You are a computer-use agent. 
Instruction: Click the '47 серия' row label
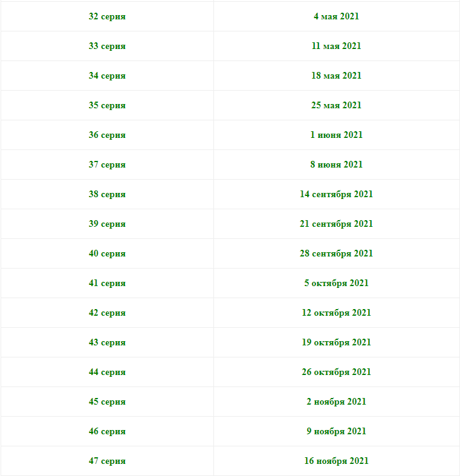pos(107,461)
